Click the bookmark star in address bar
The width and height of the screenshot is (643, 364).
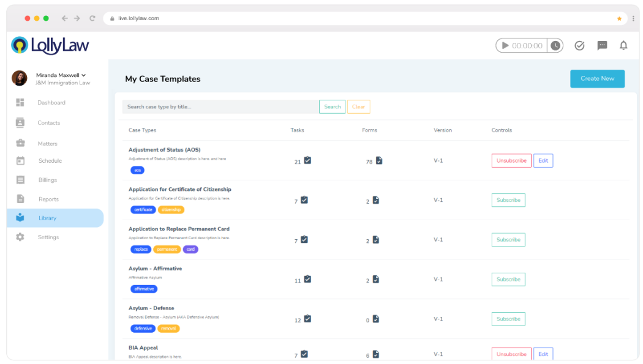[619, 18]
